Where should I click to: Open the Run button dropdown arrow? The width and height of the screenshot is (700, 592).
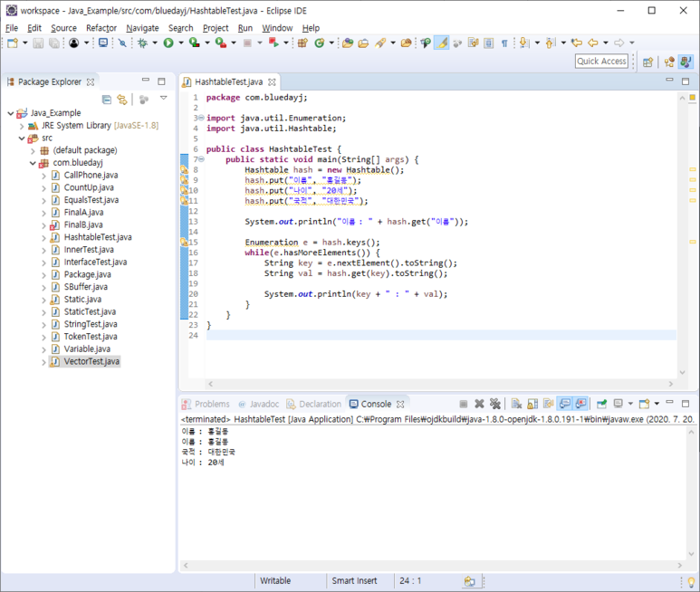181,43
